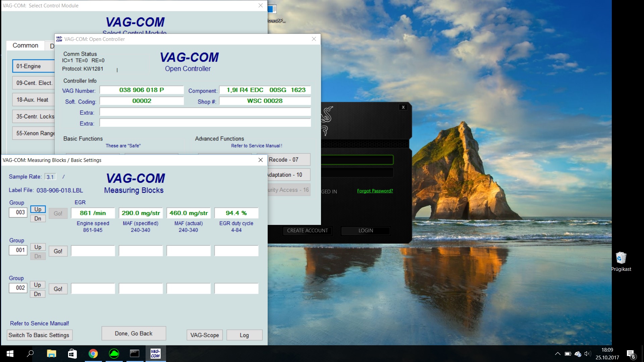Click the Log button
This screenshot has width=644, height=362.
point(244,335)
